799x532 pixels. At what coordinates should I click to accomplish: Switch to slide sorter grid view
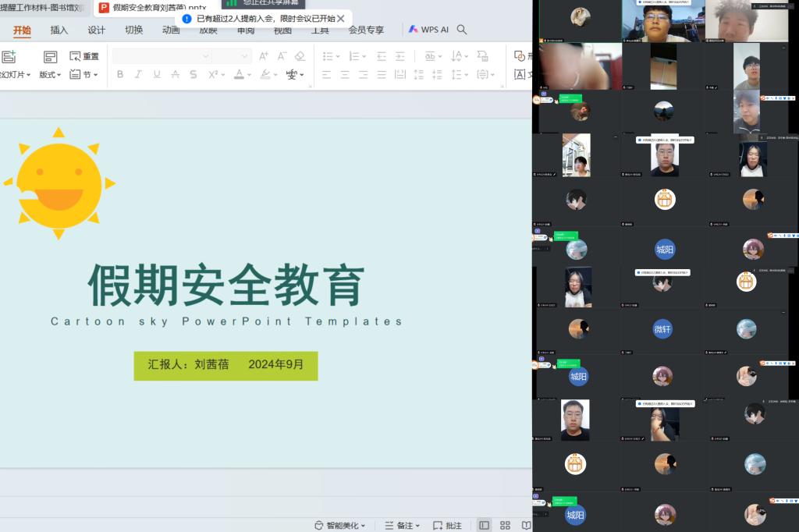pos(505,526)
